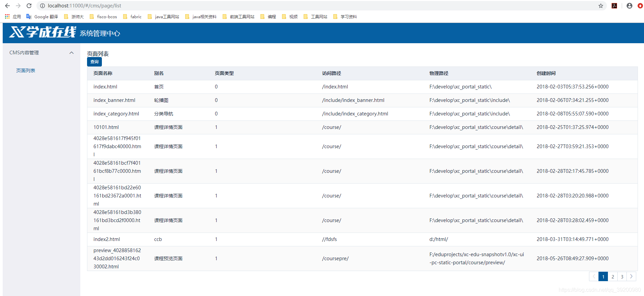Go to pagination page 3
The width and height of the screenshot is (644, 296).
[622, 276]
